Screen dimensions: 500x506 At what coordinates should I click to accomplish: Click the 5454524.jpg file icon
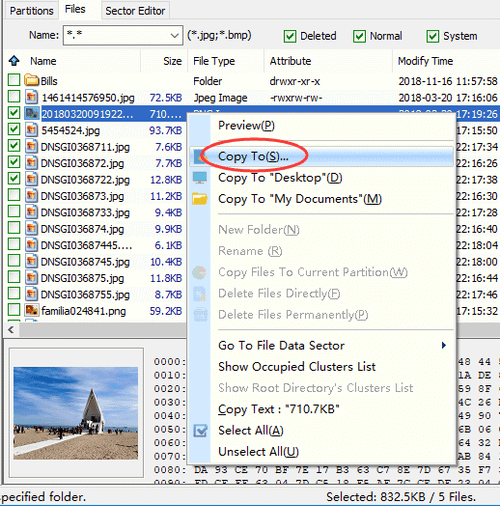point(31,130)
